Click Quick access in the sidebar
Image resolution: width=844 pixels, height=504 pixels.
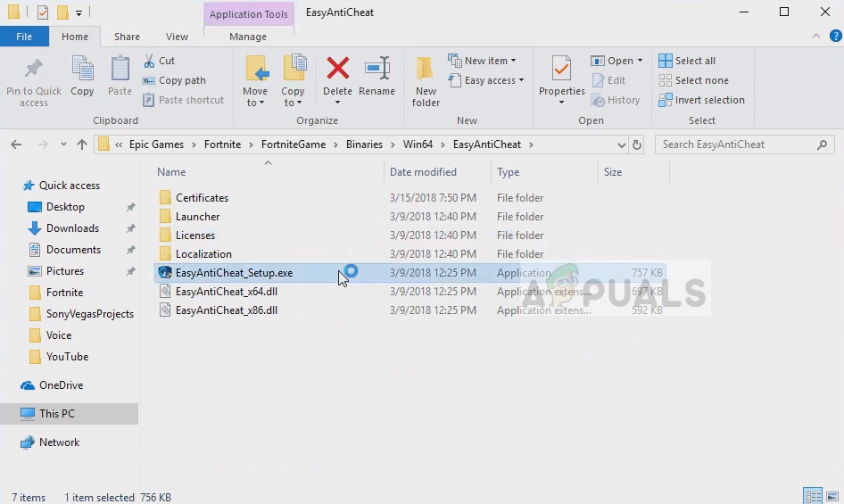click(x=70, y=186)
